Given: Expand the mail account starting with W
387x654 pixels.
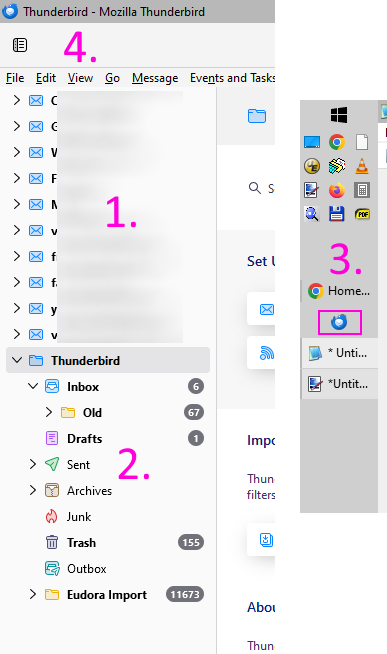Looking at the screenshot, I should point(17,152).
